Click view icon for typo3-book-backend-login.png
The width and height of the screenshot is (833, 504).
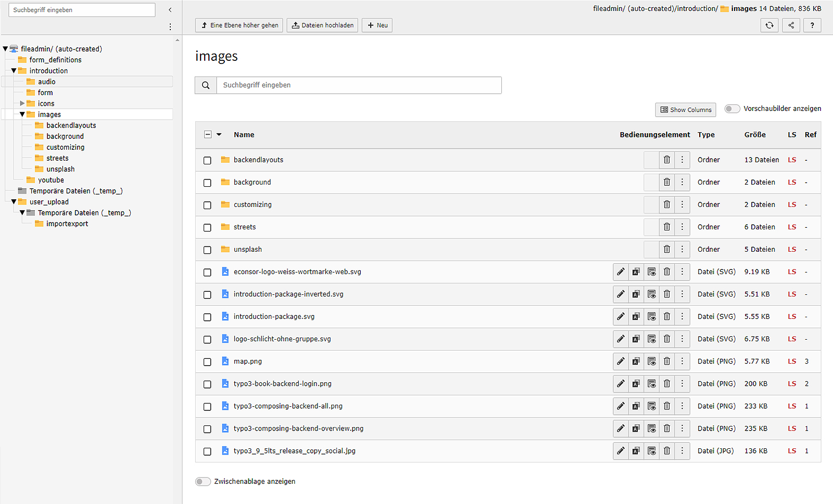(651, 384)
